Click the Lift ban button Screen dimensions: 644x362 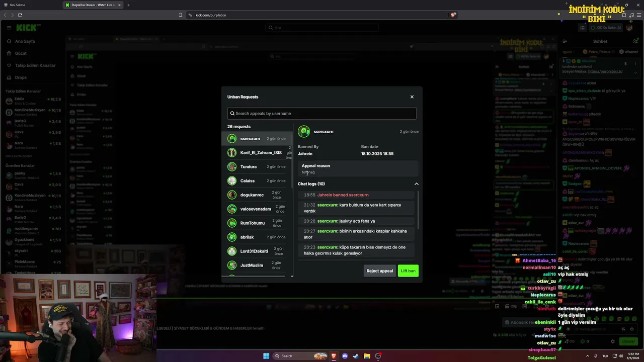pos(408,271)
